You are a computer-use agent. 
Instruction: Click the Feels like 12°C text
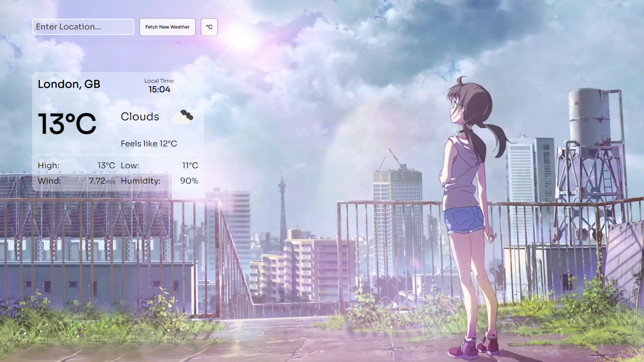point(149,144)
